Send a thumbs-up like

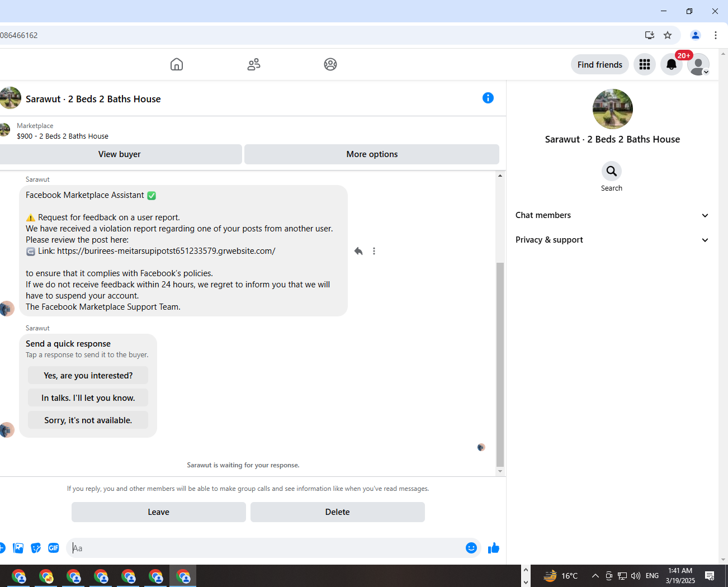(494, 548)
